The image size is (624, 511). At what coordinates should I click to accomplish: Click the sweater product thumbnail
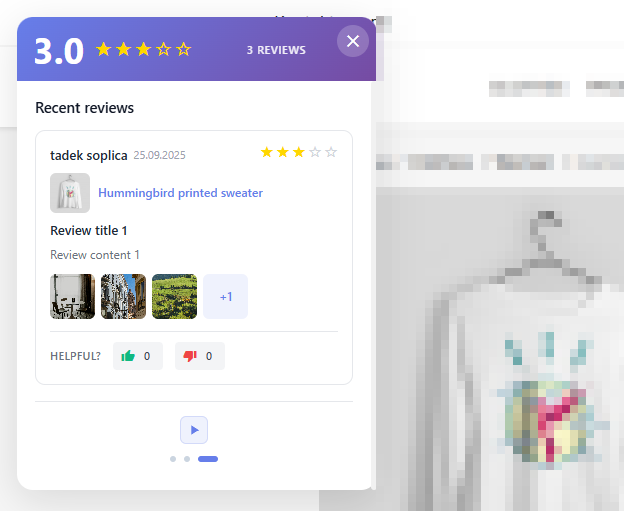click(x=70, y=193)
